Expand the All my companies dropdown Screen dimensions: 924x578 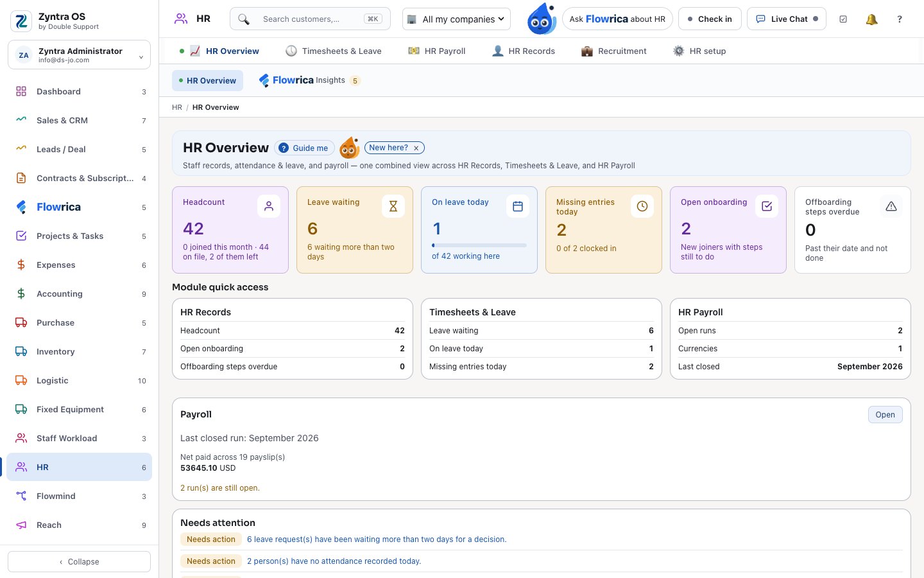(x=457, y=19)
